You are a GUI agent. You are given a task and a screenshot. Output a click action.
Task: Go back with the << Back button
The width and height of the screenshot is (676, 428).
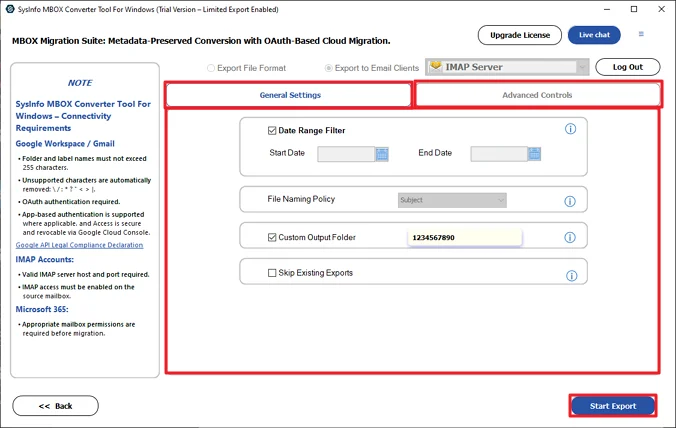56,406
